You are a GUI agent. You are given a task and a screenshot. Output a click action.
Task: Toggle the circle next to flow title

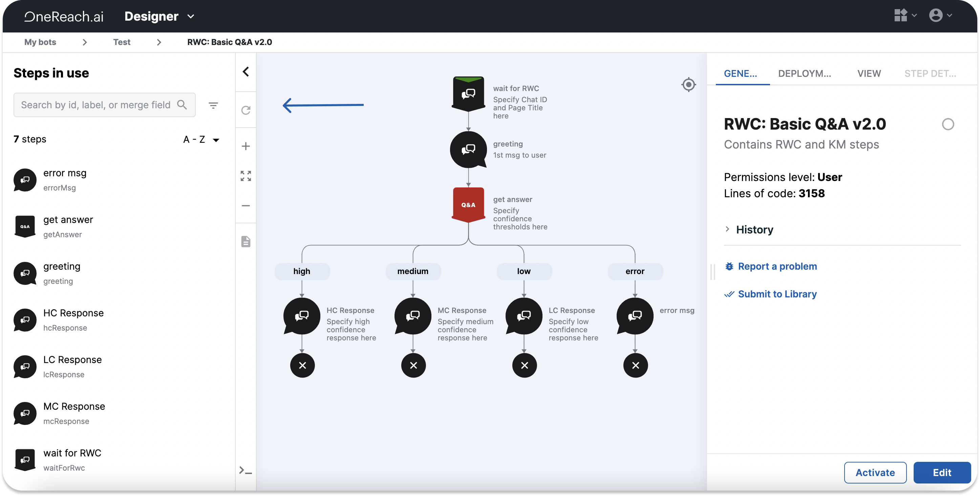pyautogui.click(x=948, y=124)
